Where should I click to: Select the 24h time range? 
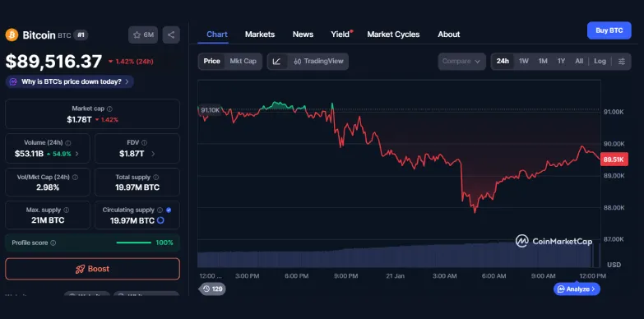click(503, 61)
